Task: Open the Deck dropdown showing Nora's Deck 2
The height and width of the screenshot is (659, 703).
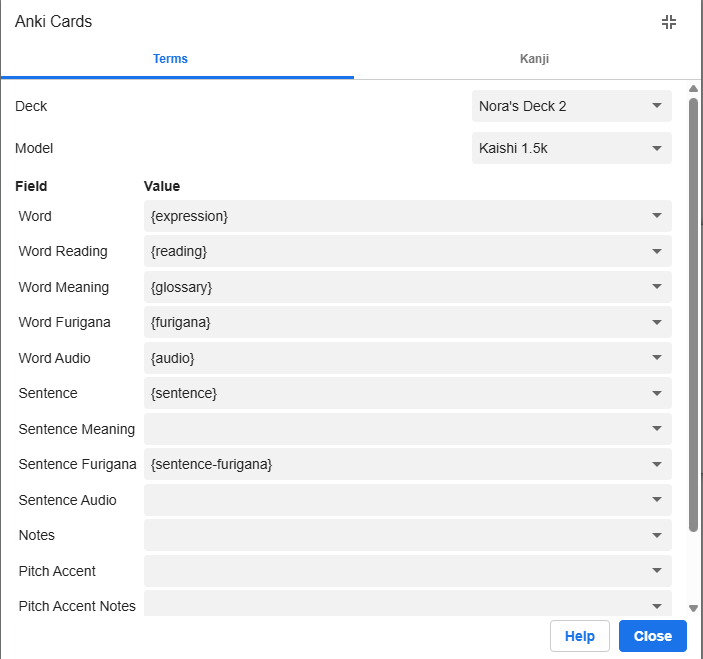Action: 572,106
